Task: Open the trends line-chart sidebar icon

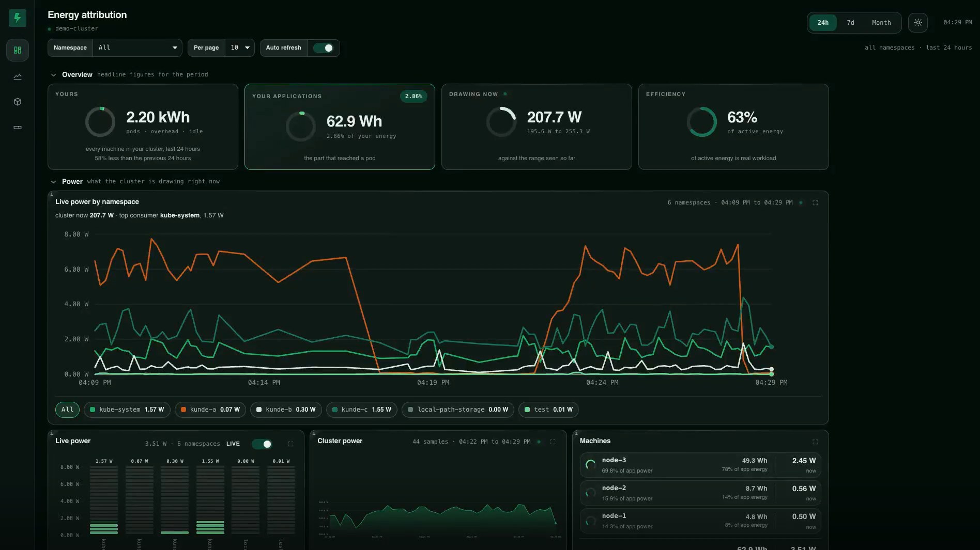Action: pos(18,76)
